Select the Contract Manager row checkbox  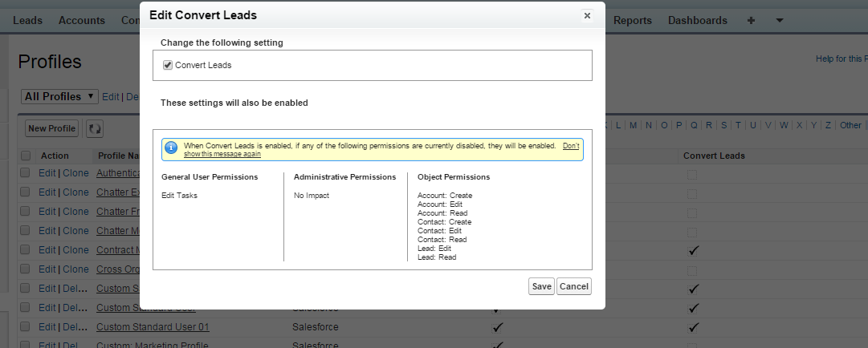(24, 249)
